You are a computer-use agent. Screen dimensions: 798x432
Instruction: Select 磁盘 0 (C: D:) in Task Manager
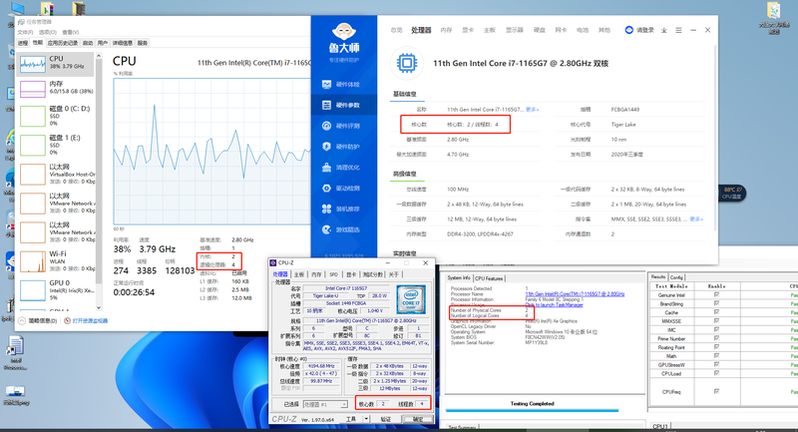[56, 116]
